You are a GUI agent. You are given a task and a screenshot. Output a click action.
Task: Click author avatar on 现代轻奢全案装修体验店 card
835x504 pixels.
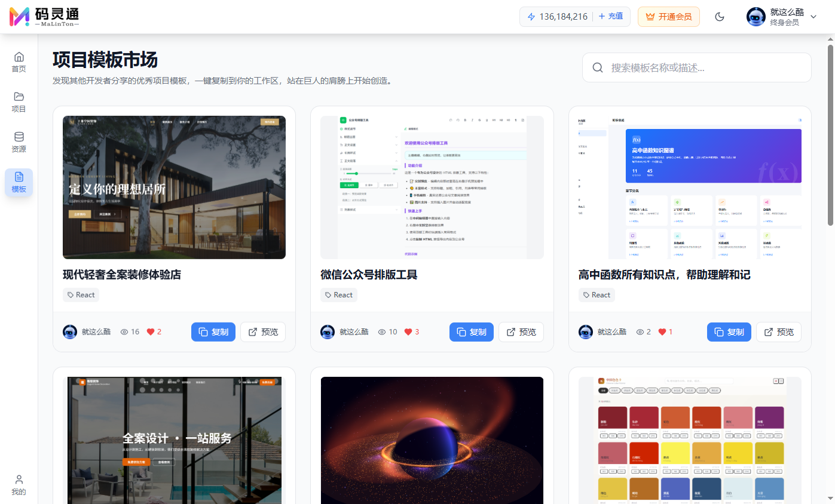coord(70,332)
